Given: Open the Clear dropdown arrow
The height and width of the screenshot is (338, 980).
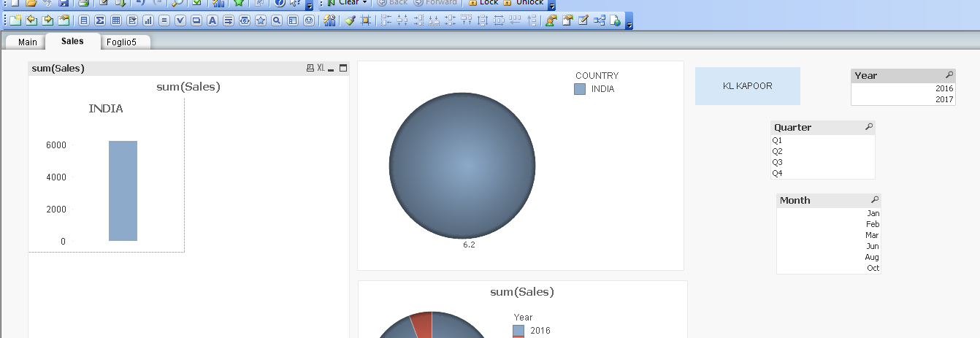Looking at the screenshot, I should point(364,3).
